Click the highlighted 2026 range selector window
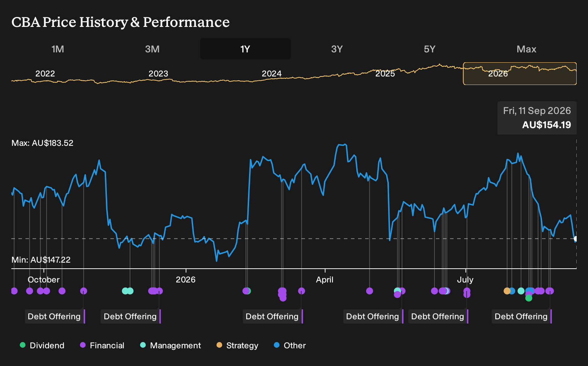The image size is (588, 366). point(520,74)
